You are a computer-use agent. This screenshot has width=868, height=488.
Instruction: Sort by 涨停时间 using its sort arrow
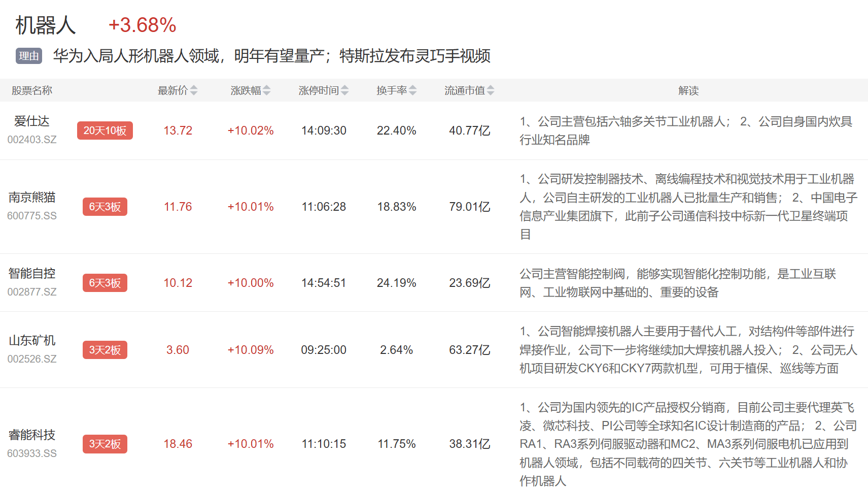(345, 90)
